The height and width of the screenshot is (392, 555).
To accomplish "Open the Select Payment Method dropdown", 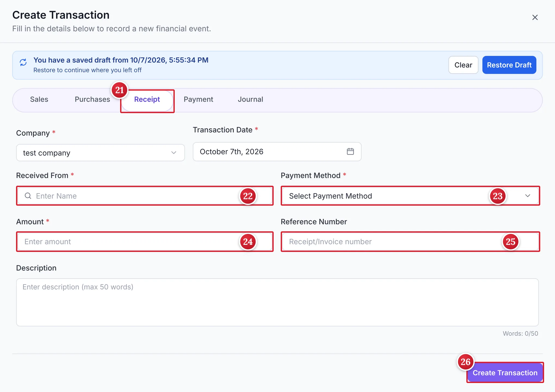I will coord(410,196).
